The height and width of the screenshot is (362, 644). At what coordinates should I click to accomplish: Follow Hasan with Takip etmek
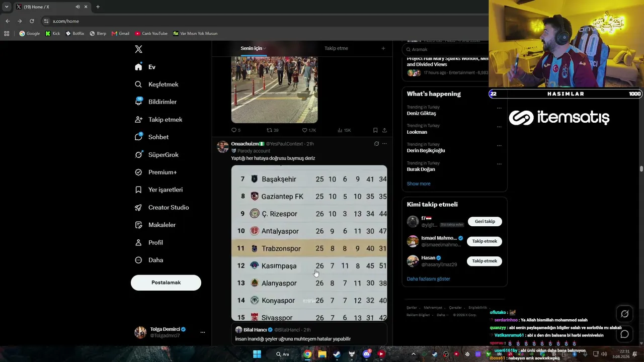(x=485, y=261)
